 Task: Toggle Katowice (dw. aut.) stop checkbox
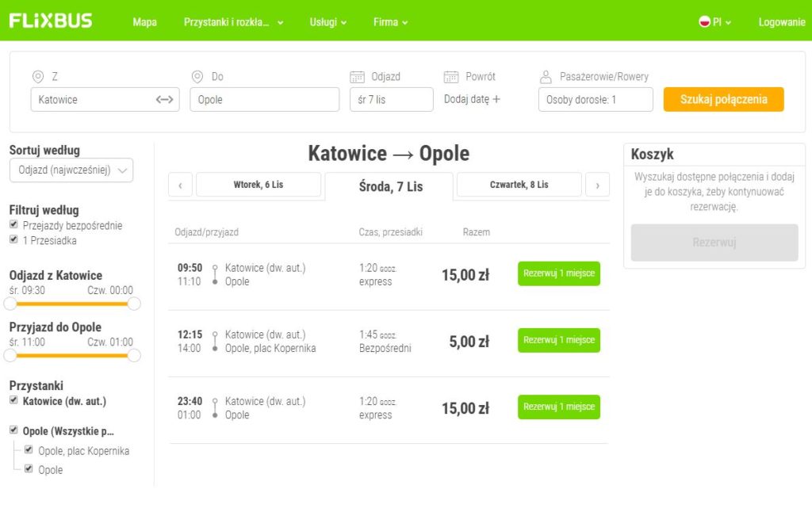coord(14,400)
